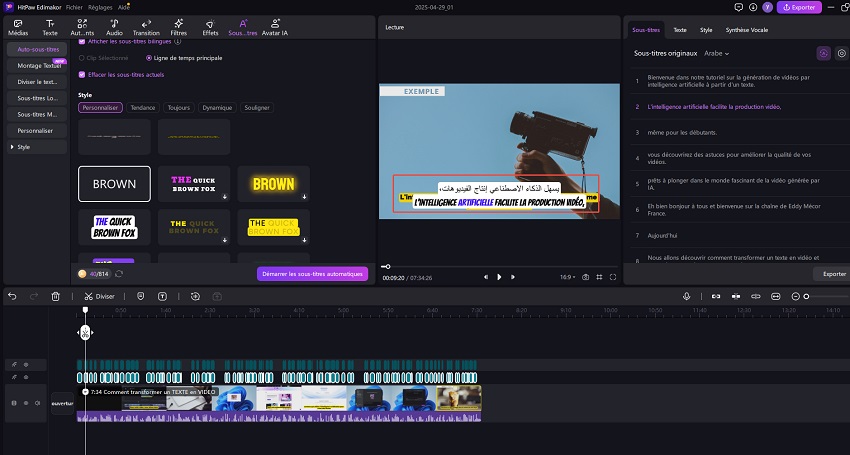
Task: Open the Médias panel
Action: click(x=18, y=26)
